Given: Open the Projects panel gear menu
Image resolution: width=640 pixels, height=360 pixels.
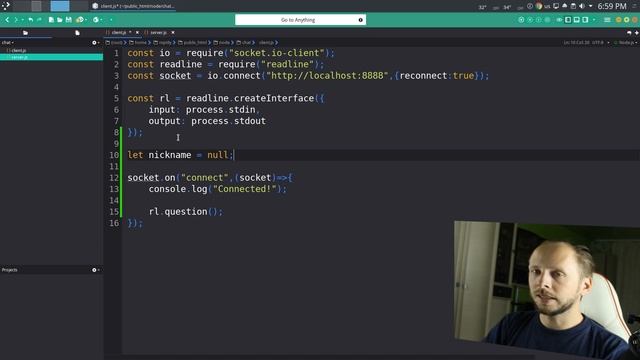Looking at the screenshot, I should pyautogui.click(x=95, y=270).
